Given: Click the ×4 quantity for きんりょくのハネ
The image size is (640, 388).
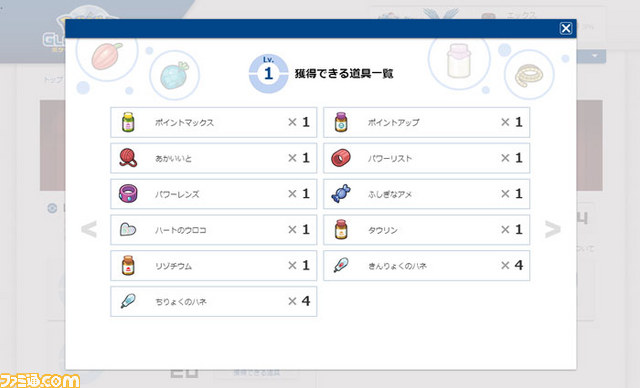Looking at the screenshot, I should pyautogui.click(x=512, y=265).
